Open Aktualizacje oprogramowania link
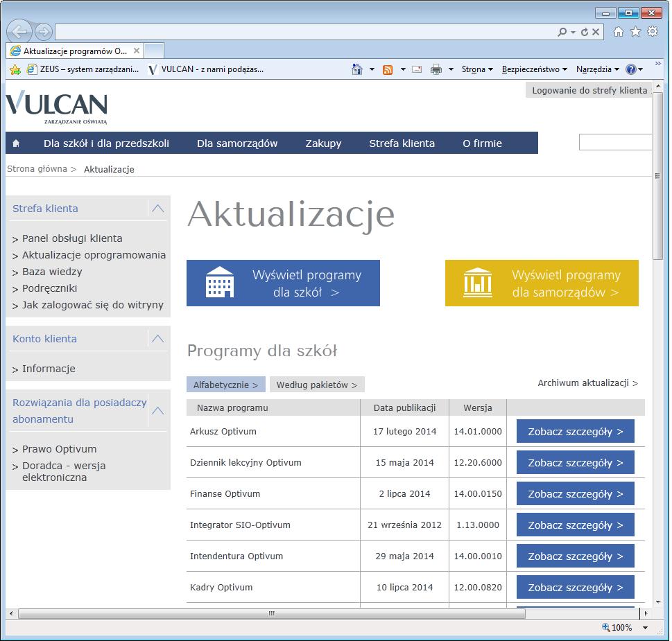Image resolution: width=672 pixels, height=641 pixels. coord(94,255)
